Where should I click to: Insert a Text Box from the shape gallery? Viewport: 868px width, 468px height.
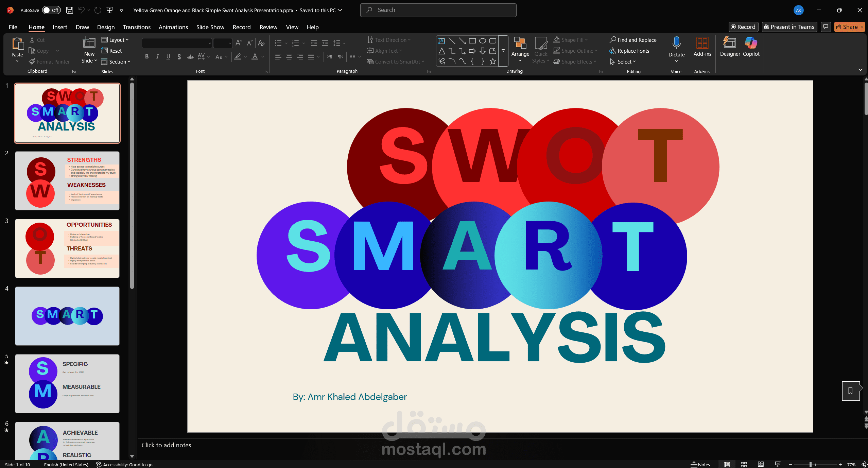pyautogui.click(x=441, y=40)
